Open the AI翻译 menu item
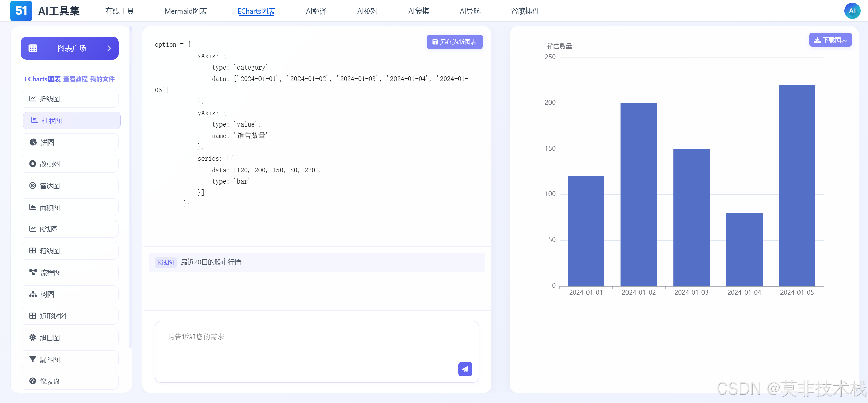 click(316, 11)
